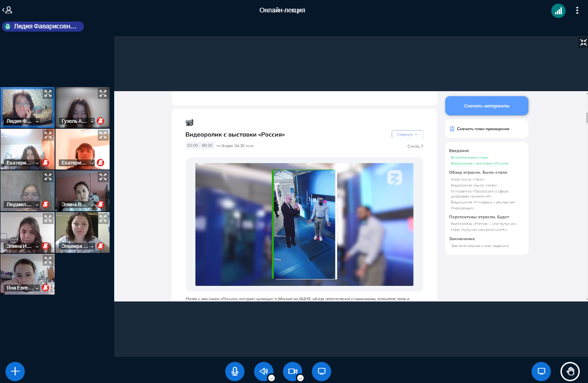Exit fullscreen of the shared presentation

click(583, 43)
